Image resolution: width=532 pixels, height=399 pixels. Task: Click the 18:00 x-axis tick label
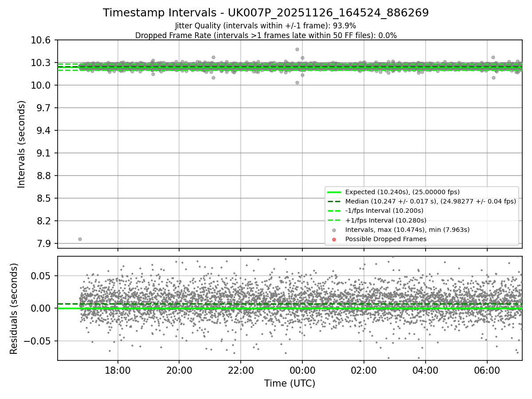(x=118, y=370)
